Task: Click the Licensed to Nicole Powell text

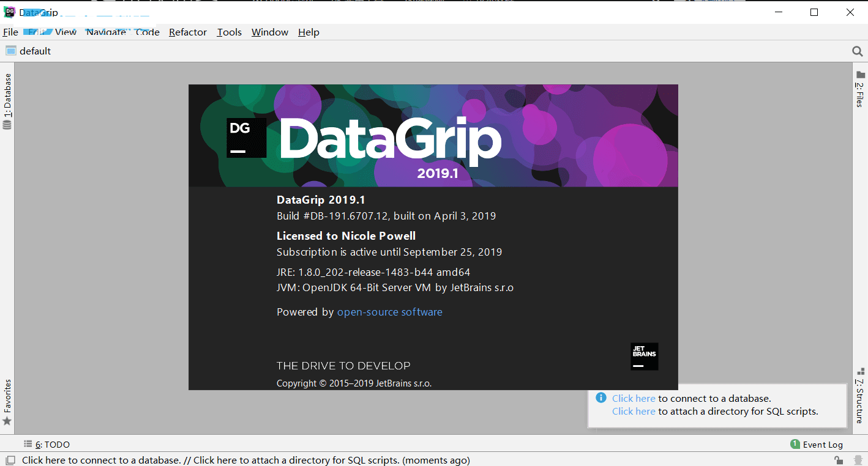Action: click(x=346, y=236)
